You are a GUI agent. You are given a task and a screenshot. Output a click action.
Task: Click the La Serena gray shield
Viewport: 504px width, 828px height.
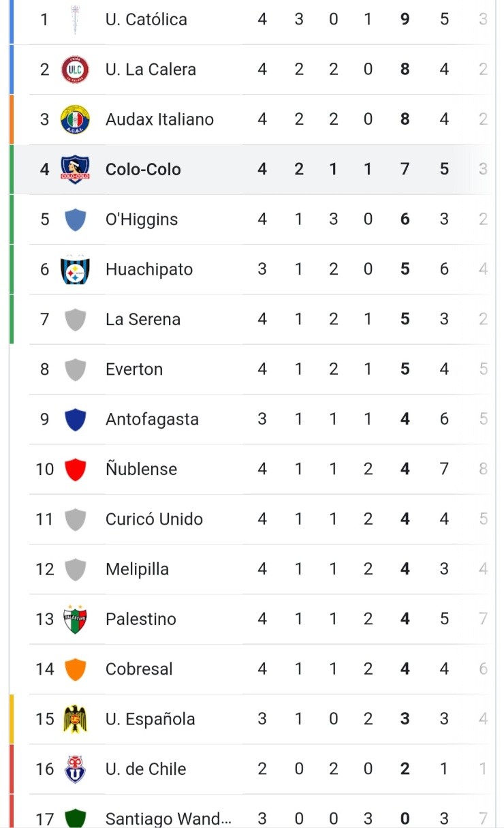coord(75,319)
